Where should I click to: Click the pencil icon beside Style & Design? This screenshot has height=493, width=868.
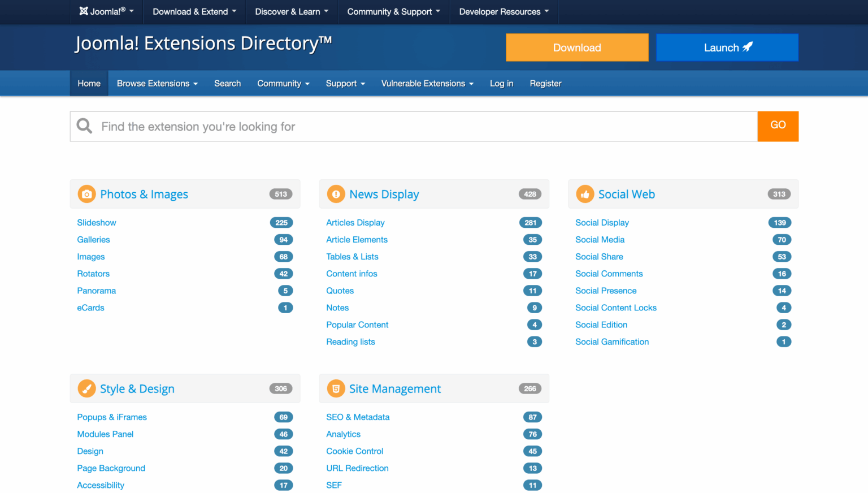coord(86,388)
